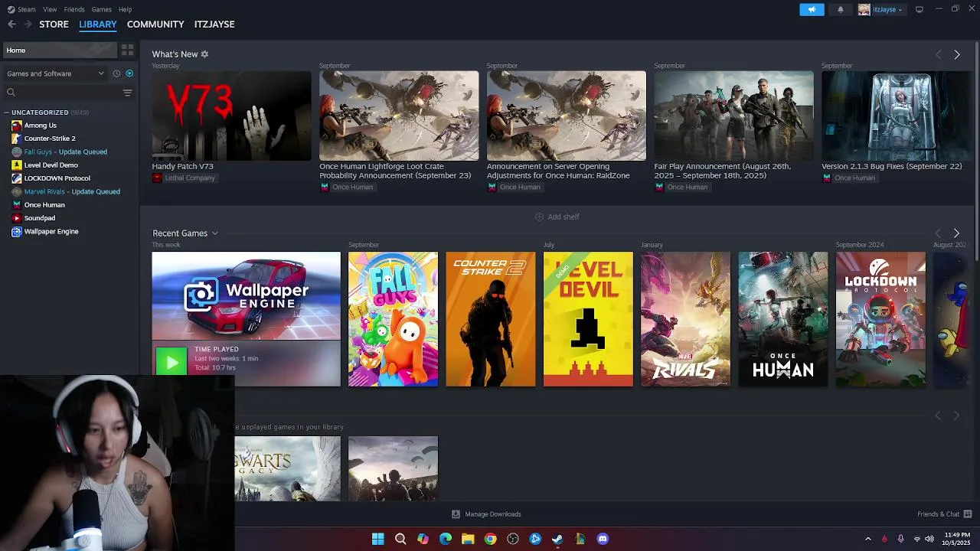Screen dimensions: 980x551
Task: Open Fall Guys recent game cover
Action: pos(393,319)
